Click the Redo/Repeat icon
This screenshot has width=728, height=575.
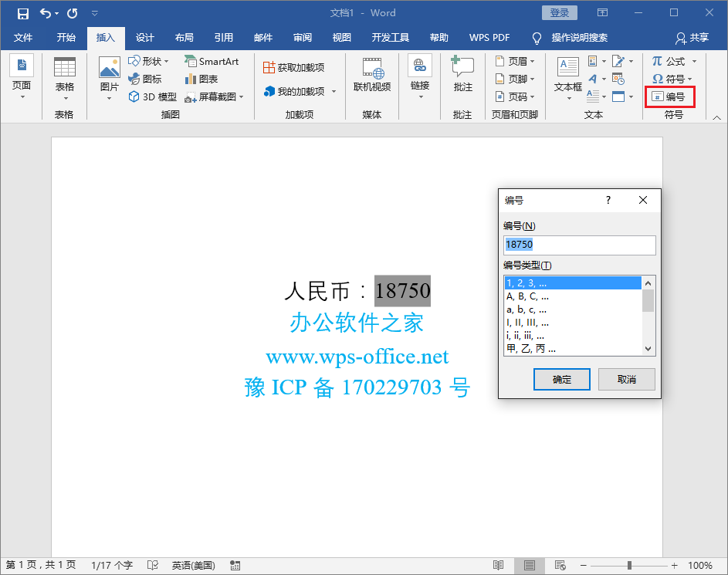point(72,13)
